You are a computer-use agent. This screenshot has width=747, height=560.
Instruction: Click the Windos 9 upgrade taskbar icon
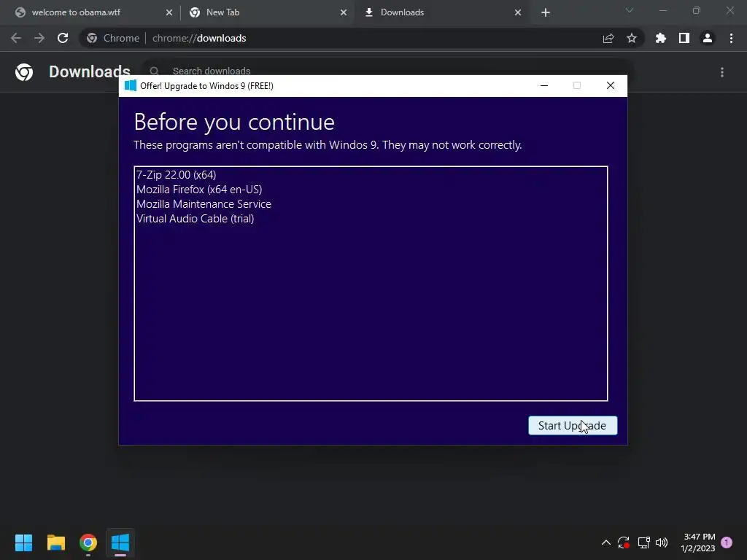pyautogui.click(x=120, y=542)
